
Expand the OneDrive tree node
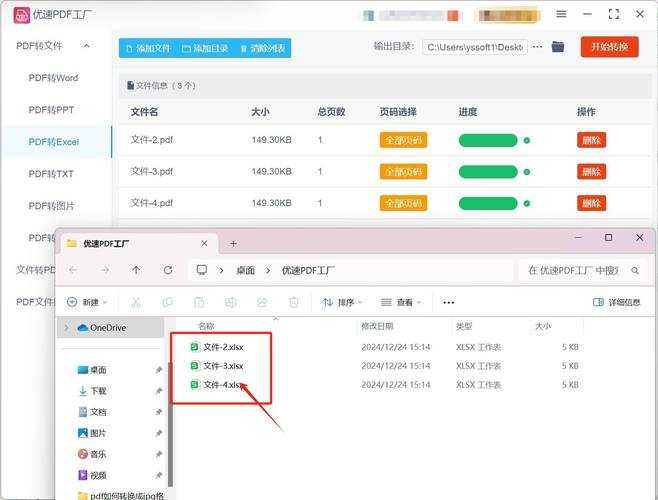(67, 327)
